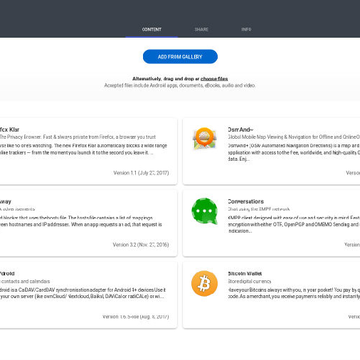This screenshot has height=360, width=360.
Task: Click the orange Bitcoin Wallet icon
Action: pyautogui.click(x=204, y=283)
